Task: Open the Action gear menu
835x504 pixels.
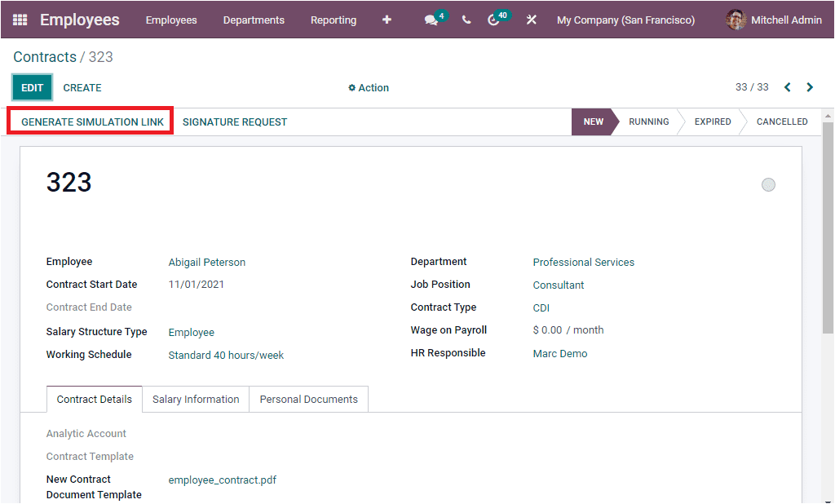Action: (x=368, y=87)
